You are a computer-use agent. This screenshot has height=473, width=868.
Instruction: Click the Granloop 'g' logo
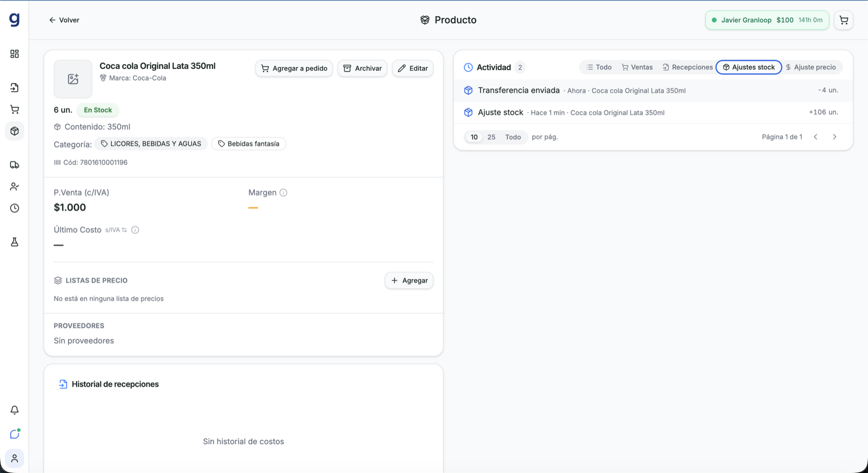point(15,20)
